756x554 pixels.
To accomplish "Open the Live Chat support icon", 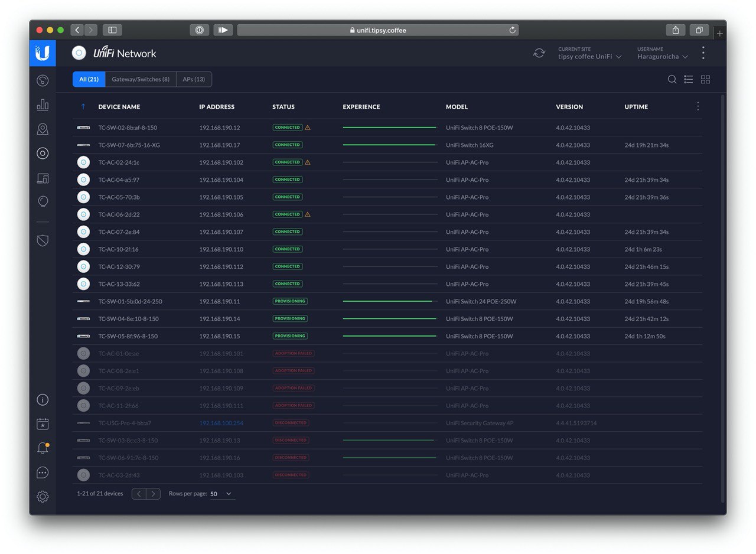I will point(43,472).
